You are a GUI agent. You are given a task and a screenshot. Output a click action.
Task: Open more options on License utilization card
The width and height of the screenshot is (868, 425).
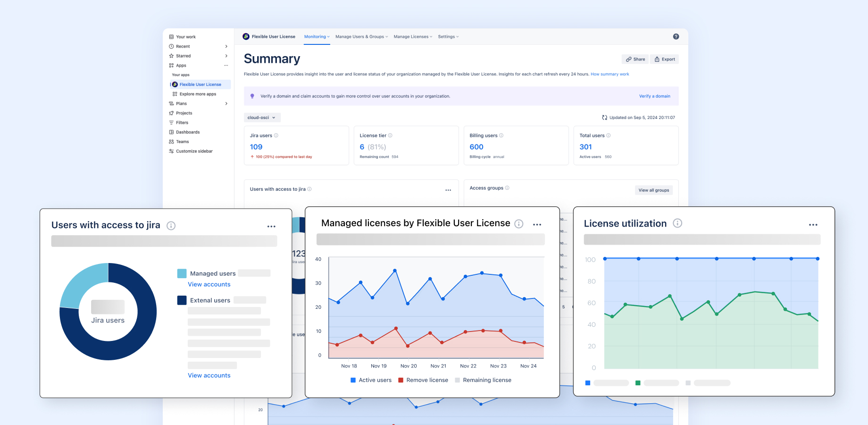pos(813,225)
